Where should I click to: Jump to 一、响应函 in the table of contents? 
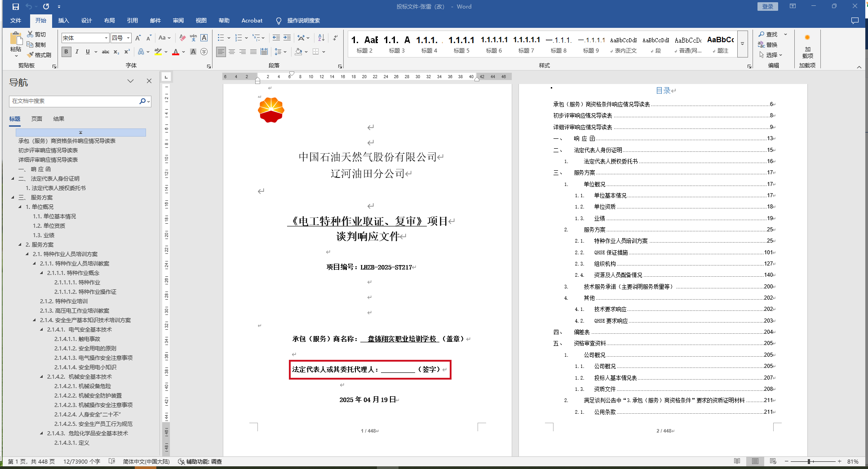[664, 138]
